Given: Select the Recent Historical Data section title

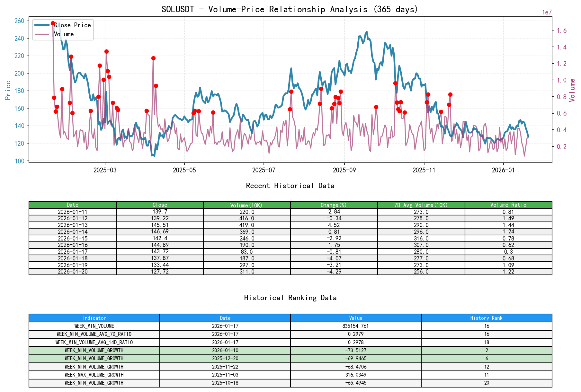Looking at the screenshot, I should [290, 186].
